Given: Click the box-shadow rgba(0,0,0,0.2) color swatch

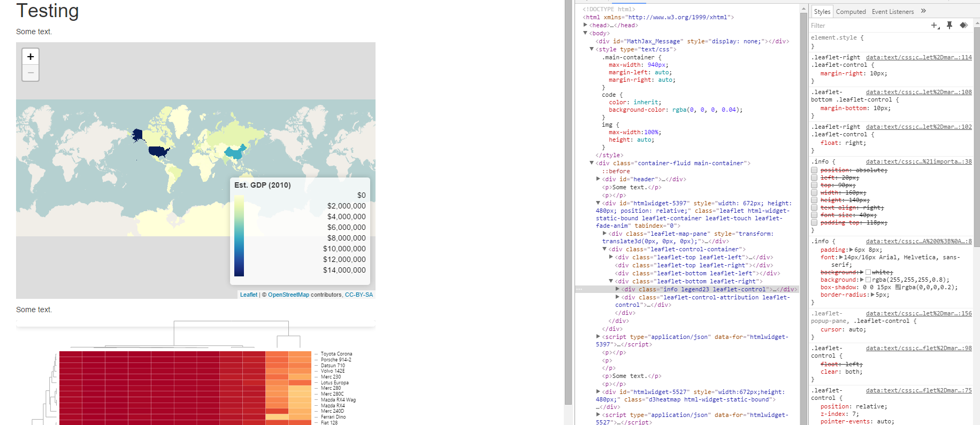Looking at the screenshot, I should pyautogui.click(x=898, y=287).
